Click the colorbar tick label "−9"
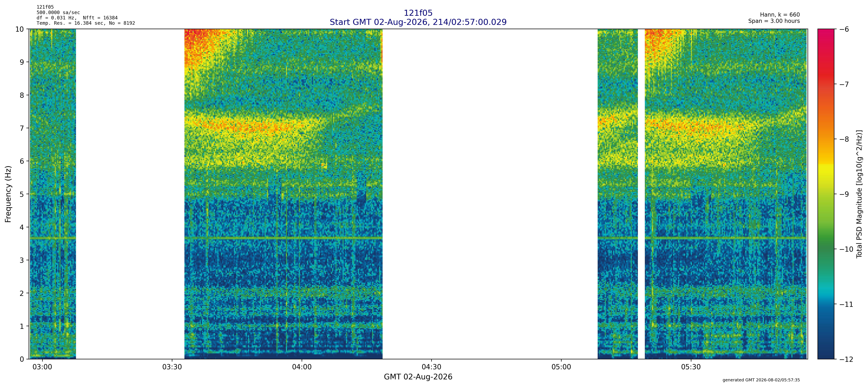The image size is (868, 387). click(844, 194)
